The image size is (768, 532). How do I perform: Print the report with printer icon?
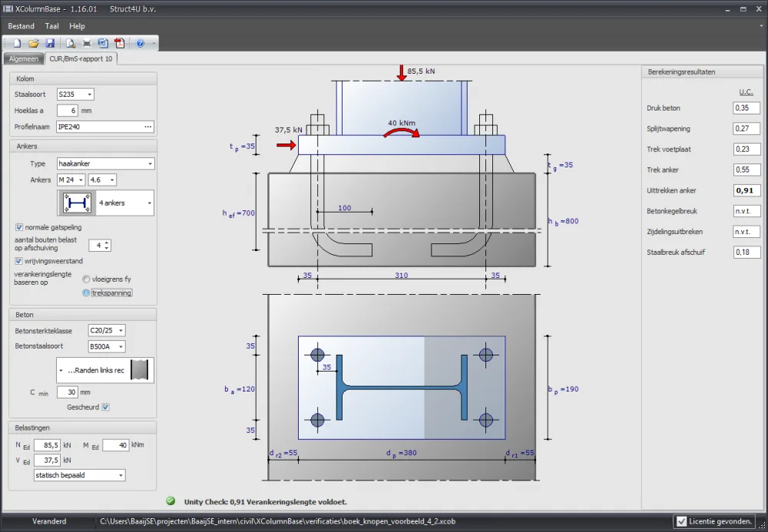coord(88,44)
